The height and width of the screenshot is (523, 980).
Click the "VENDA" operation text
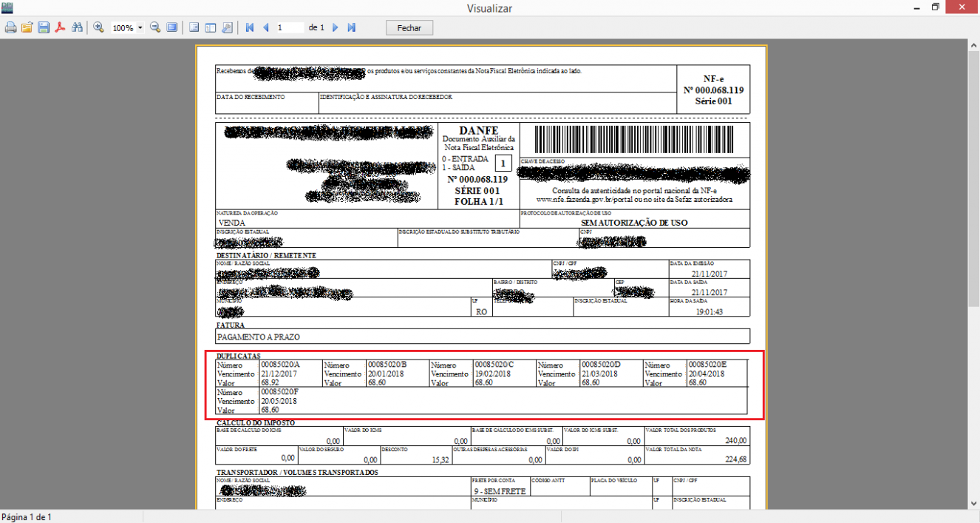(231, 222)
